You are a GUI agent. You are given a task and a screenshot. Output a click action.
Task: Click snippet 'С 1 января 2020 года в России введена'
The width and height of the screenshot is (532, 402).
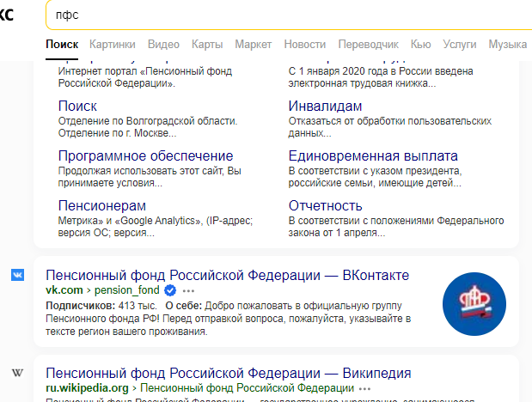pyautogui.click(x=381, y=71)
